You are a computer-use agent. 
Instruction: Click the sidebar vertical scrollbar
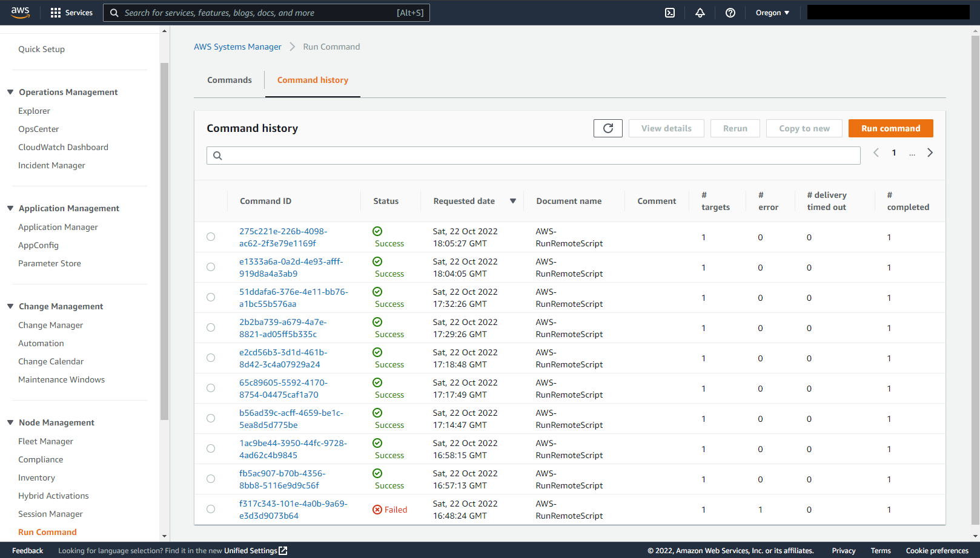(x=164, y=241)
